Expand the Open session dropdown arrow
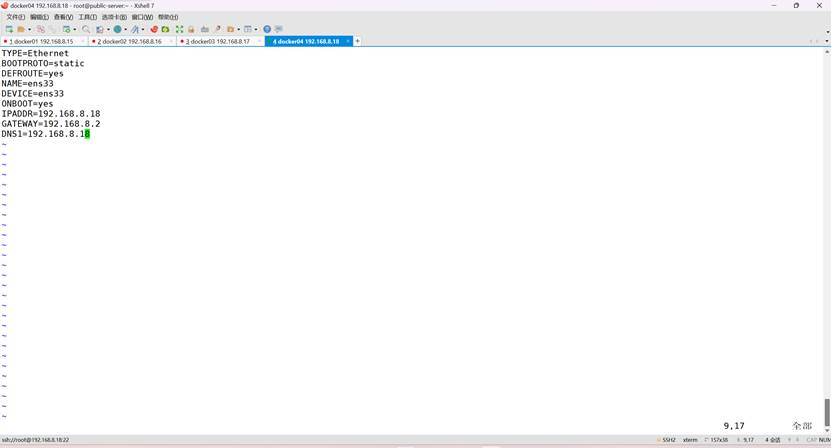 [x=30, y=29]
